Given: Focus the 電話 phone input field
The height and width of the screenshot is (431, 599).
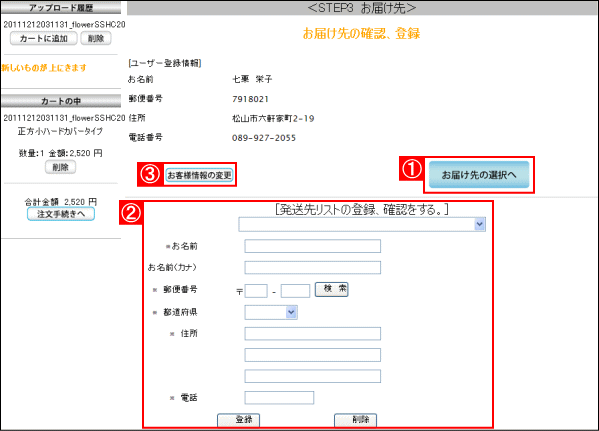Looking at the screenshot, I should [279, 398].
